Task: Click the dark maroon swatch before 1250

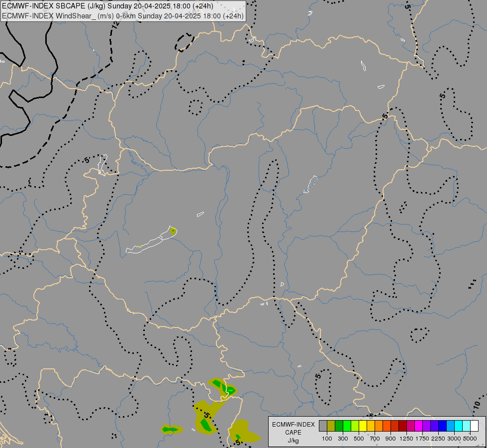Action: click(402, 426)
